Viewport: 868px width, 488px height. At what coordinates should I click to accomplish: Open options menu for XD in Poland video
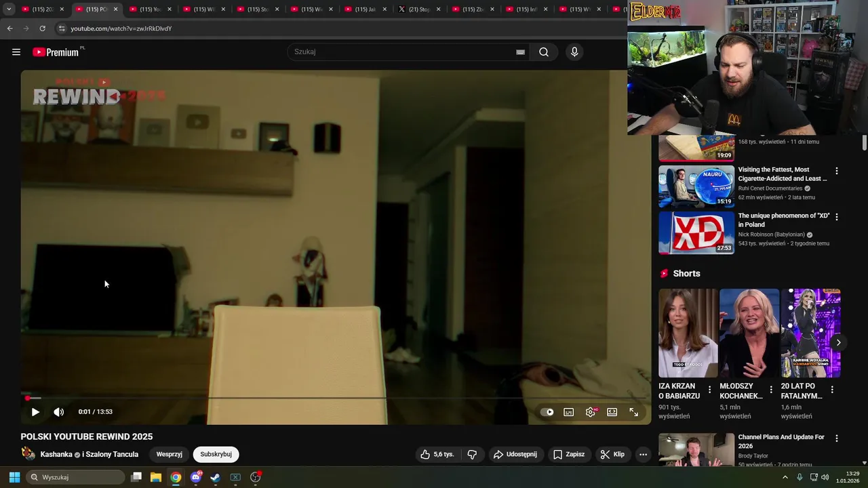click(836, 217)
